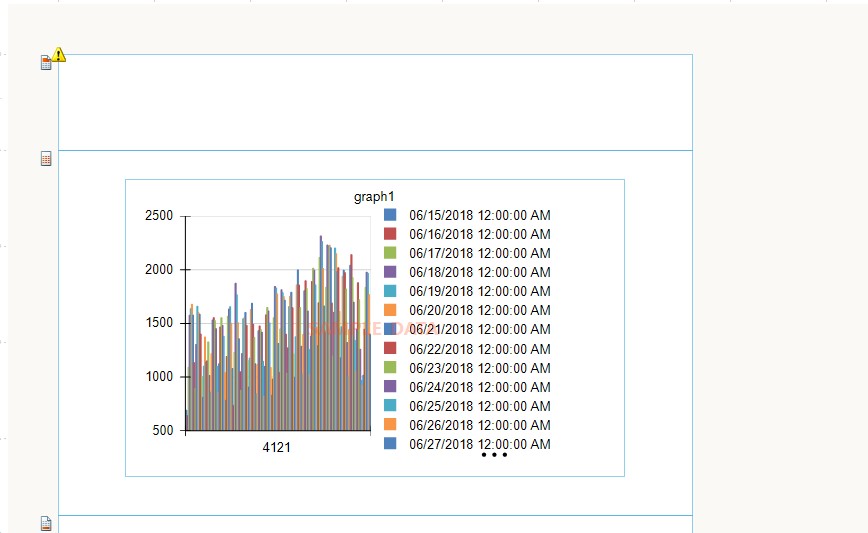Viewport: 868px width, 533px height.
Task: Click the 06/16/2018 legend color swatch
Action: point(390,234)
